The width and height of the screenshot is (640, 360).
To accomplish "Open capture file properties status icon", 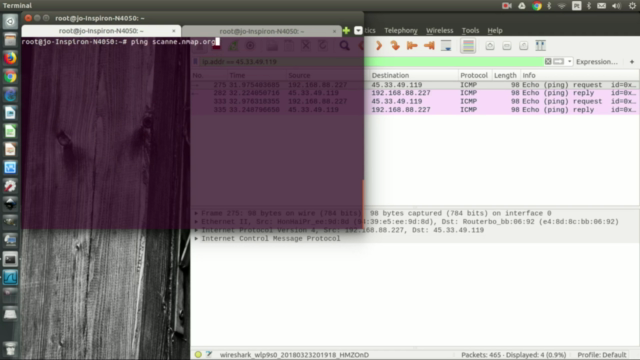I will pos(209,354).
